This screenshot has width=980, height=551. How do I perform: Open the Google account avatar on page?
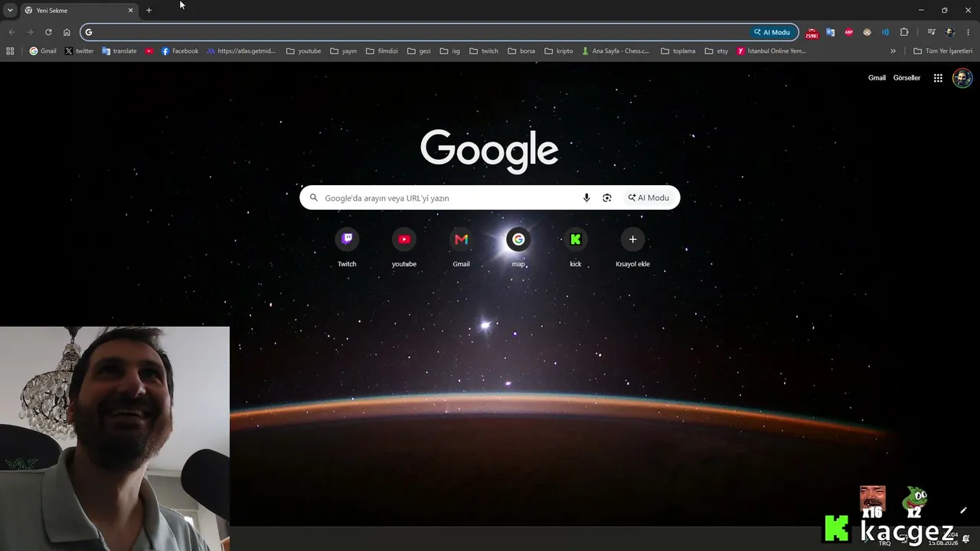[962, 78]
